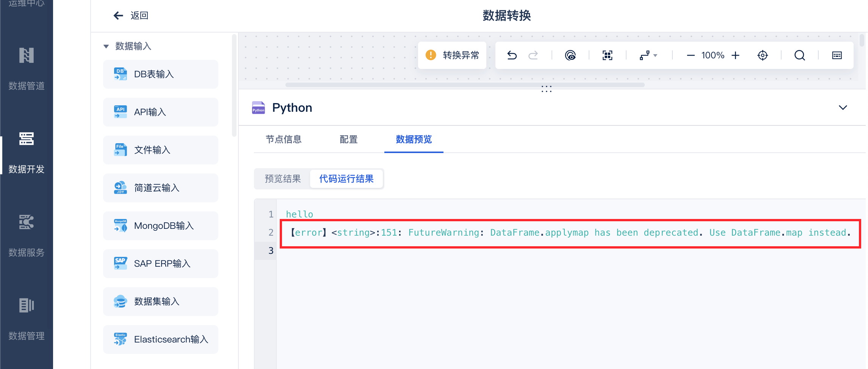Click the search icon in the toolbar
The width and height of the screenshot is (868, 369).
click(x=800, y=55)
